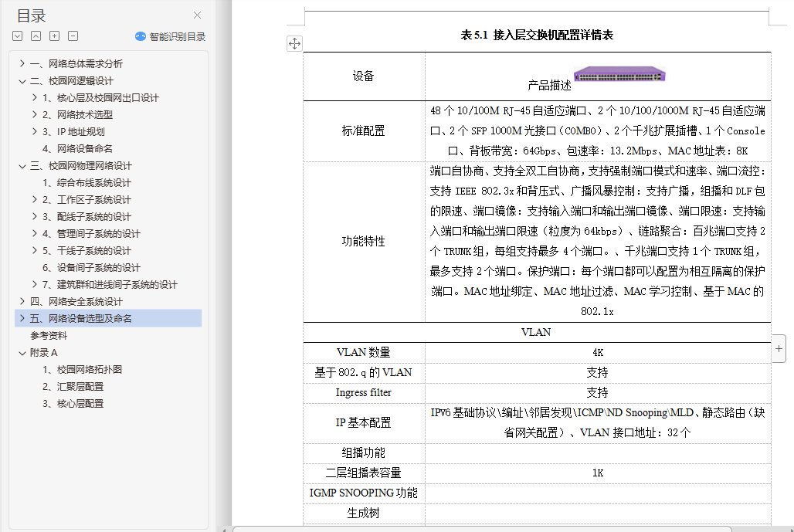The image size is (794, 532).
Task: Click the expand-all down arrow icon
Action: [x=17, y=36]
